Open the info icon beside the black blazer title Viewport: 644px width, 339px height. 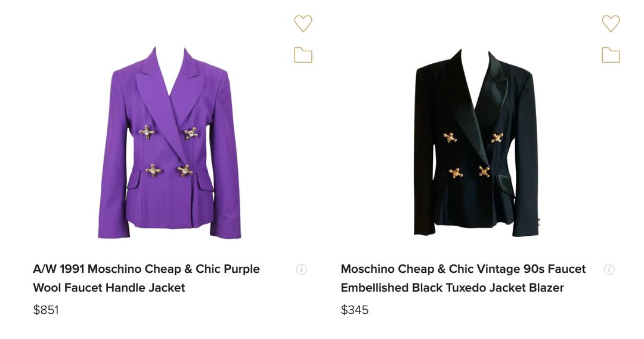(609, 269)
